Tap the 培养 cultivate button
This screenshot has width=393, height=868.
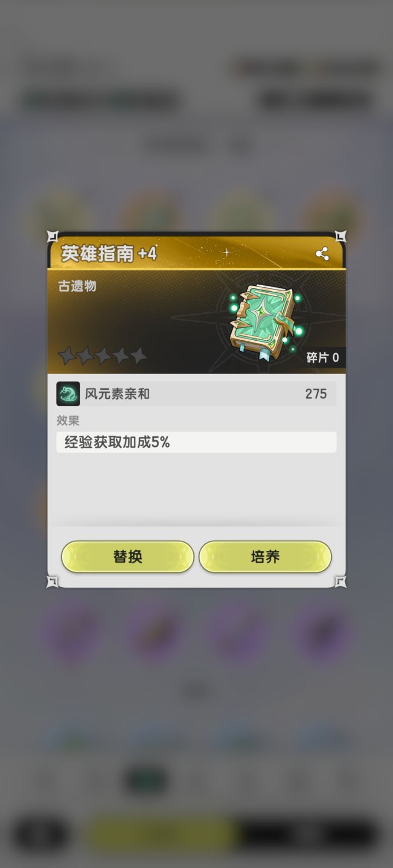(265, 557)
